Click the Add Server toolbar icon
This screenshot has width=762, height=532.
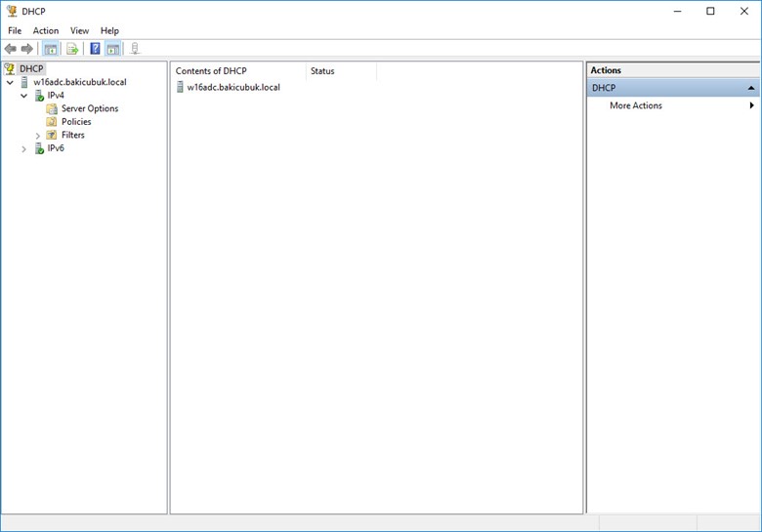pyautogui.click(x=135, y=49)
